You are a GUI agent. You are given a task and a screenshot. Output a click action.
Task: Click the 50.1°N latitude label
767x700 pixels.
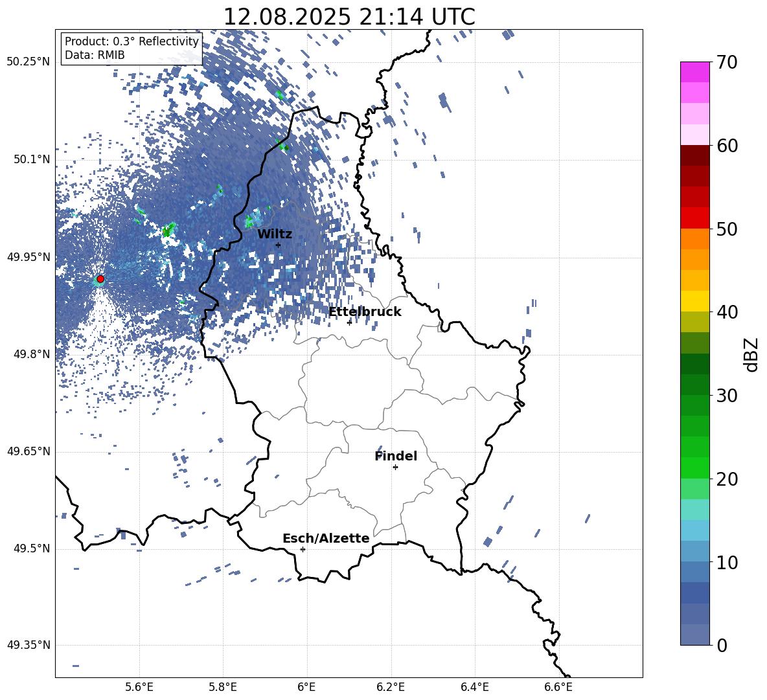click(31, 159)
